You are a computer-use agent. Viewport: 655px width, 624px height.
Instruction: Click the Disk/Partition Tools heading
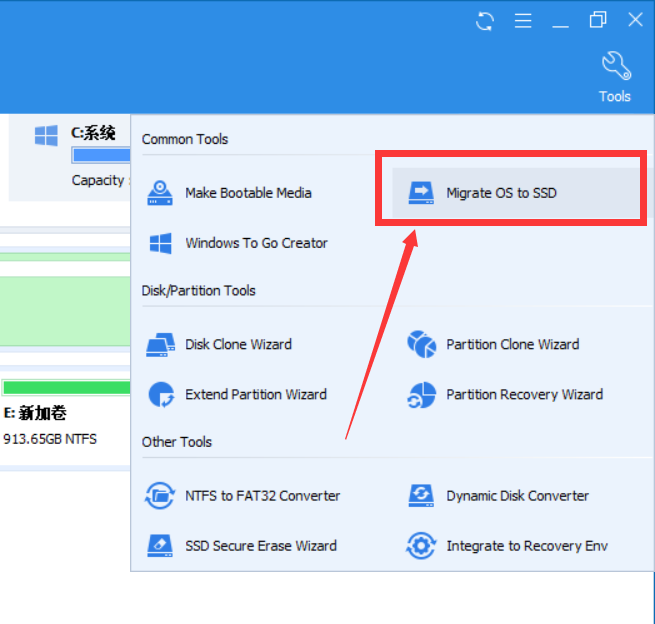point(198,291)
